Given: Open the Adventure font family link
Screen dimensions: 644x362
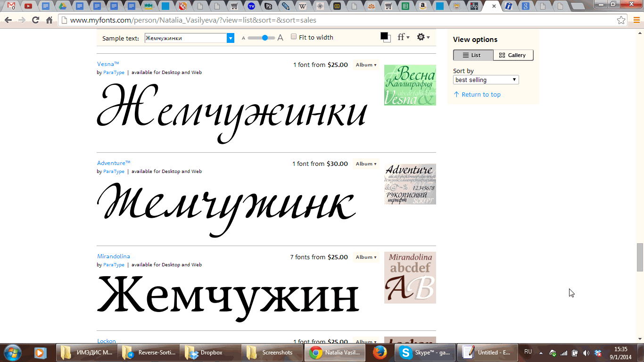Looking at the screenshot, I should click(114, 163).
